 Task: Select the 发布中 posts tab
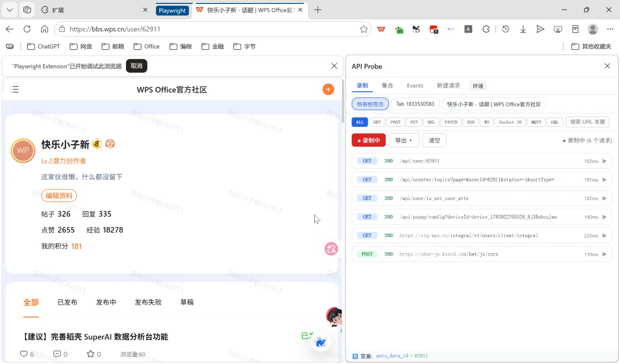click(x=106, y=302)
